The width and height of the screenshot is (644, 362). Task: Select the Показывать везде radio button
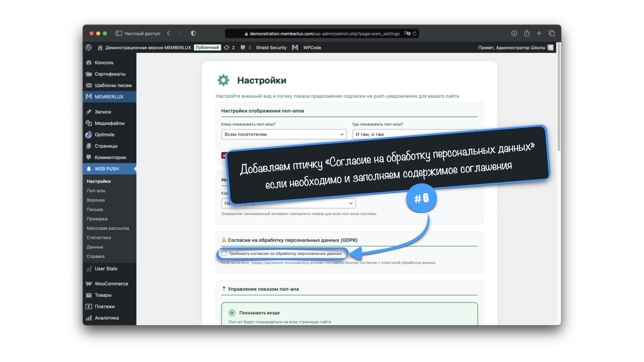[232, 313]
